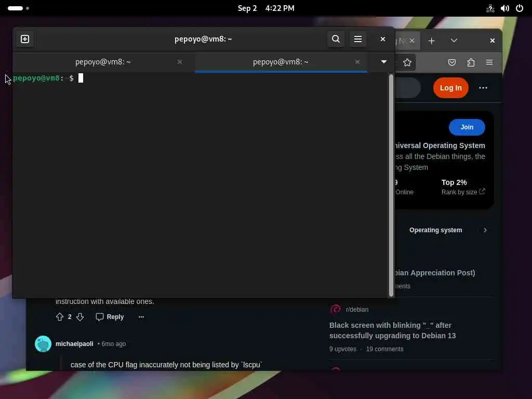Open a new browser tab in Firefox
Image resolution: width=532 pixels, height=399 pixels.
431,41
